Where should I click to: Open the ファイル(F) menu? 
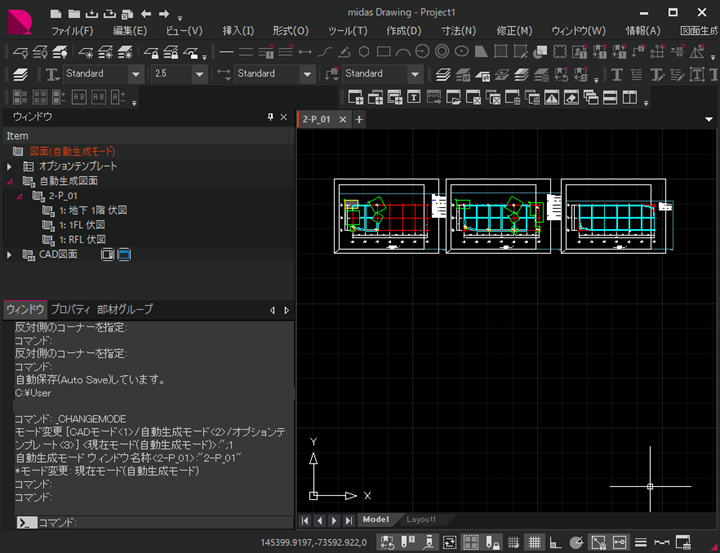pos(72,31)
